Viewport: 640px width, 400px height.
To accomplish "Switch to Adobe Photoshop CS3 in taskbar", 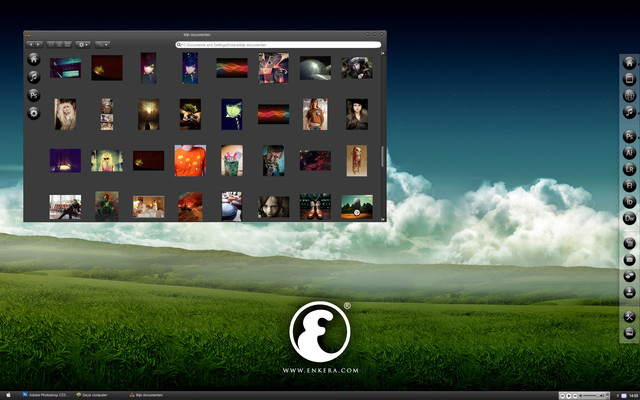I will point(45,395).
